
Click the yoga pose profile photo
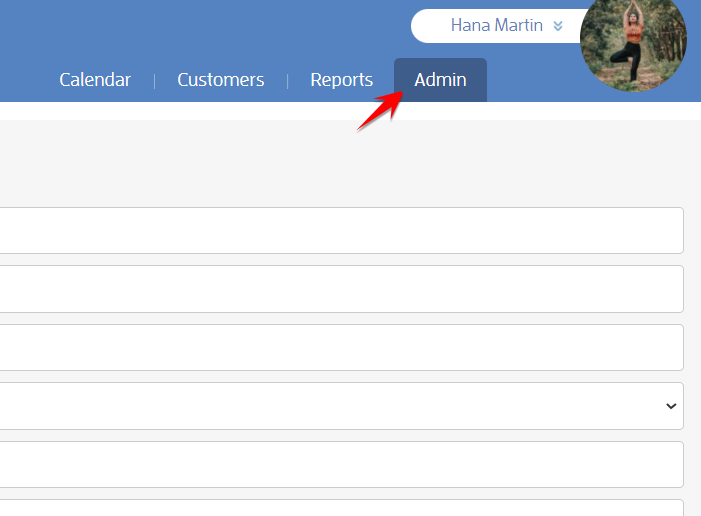tap(633, 42)
